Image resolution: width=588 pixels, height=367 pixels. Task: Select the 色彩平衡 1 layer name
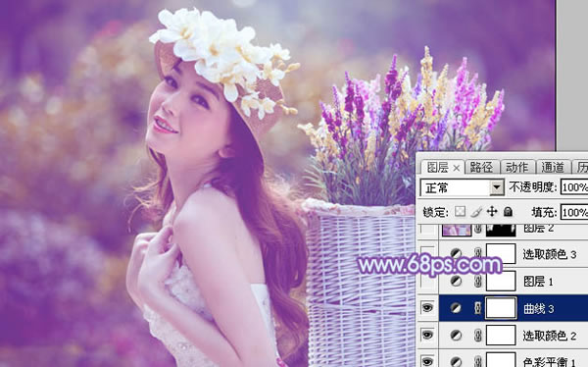pos(550,362)
